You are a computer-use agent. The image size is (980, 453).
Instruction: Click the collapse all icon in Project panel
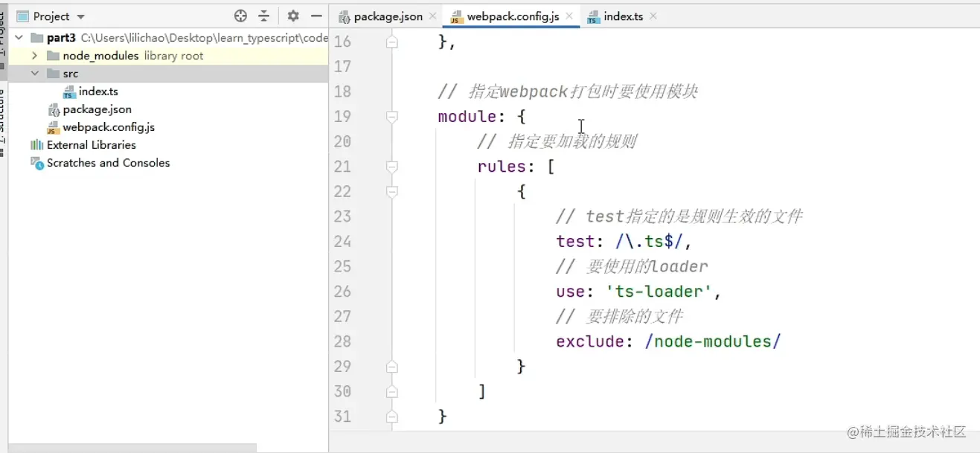pyautogui.click(x=263, y=16)
